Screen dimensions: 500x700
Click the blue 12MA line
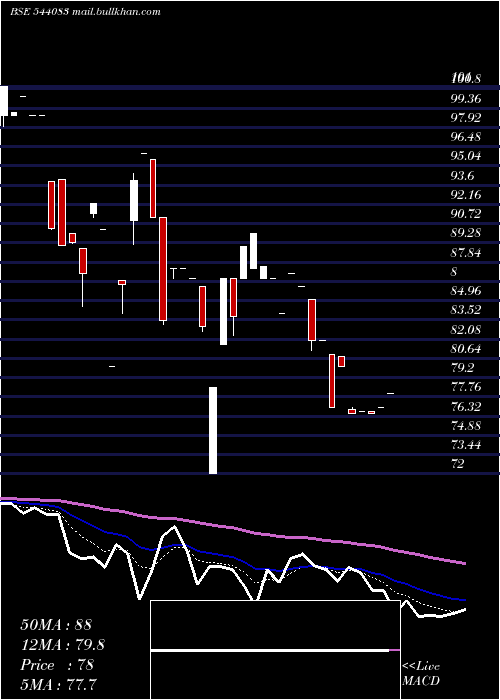232,555
